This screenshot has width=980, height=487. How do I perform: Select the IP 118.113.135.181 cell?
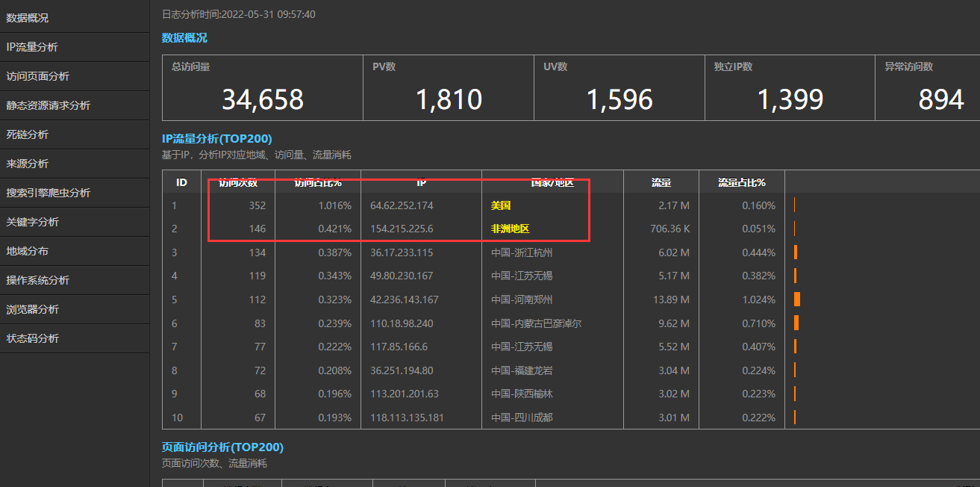coord(407,418)
